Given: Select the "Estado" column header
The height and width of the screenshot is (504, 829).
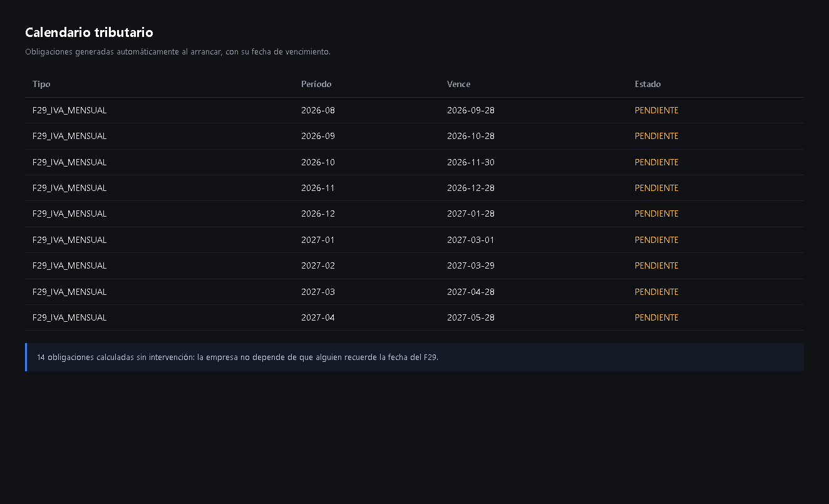Looking at the screenshot, I should pos(647,84).
